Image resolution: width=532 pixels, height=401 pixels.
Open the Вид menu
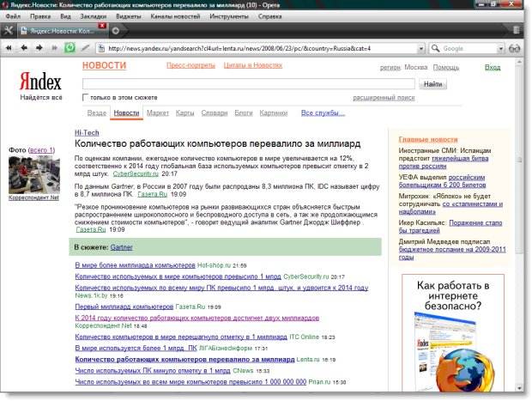tap(65, 16)
